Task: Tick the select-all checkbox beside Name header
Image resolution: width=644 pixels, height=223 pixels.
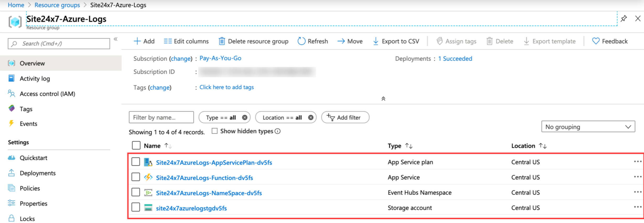Action: (136, 145)
